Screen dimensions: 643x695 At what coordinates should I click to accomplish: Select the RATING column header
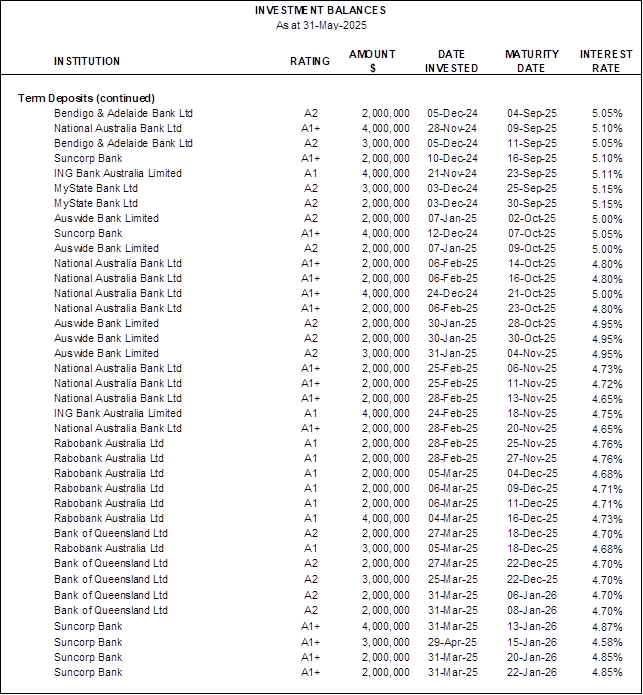tap(310, 61)
